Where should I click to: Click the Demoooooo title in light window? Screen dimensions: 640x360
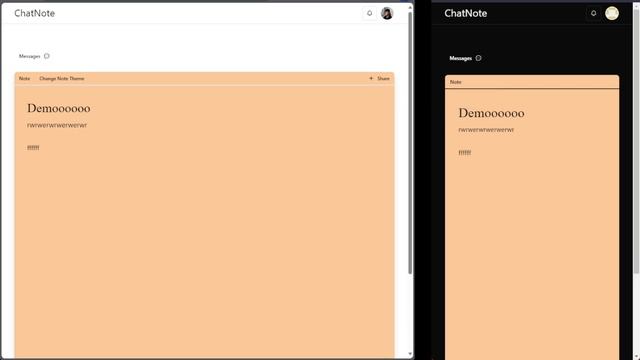tap(59, 108)
